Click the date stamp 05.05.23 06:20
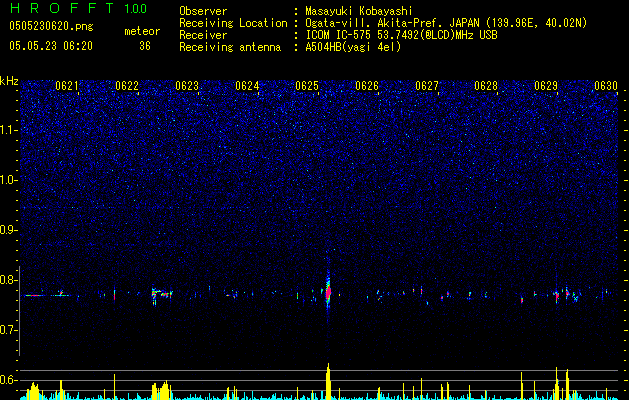629x400 pixels. click(51, 46)
